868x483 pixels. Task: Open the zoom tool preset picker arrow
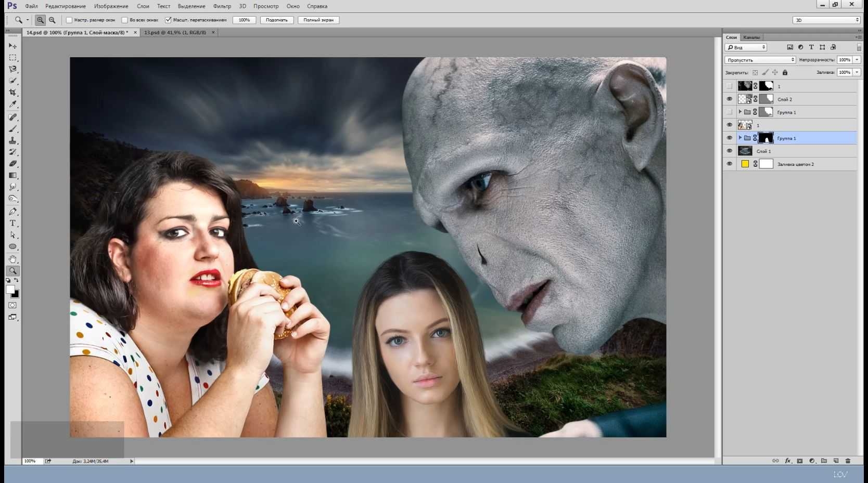28,20
